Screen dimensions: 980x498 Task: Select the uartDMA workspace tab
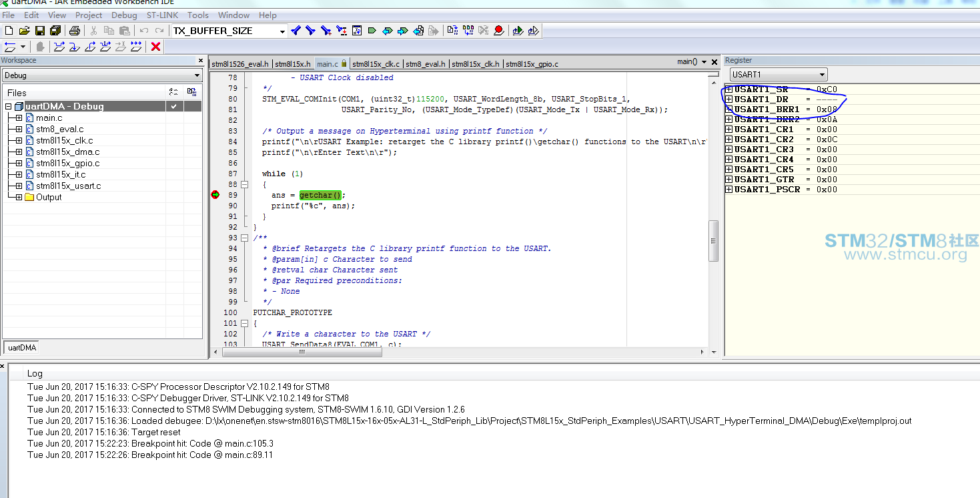point(21,348)
